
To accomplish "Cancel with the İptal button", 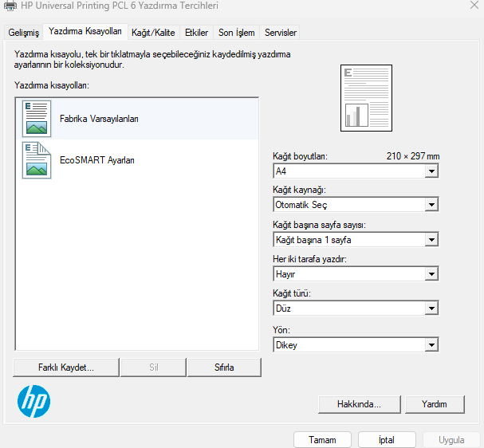I will point(387,439).
